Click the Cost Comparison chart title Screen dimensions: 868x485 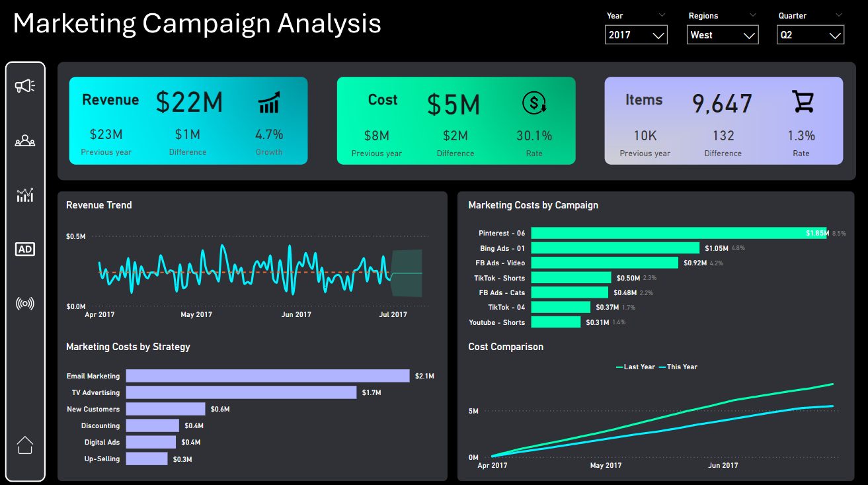point(506,347)
